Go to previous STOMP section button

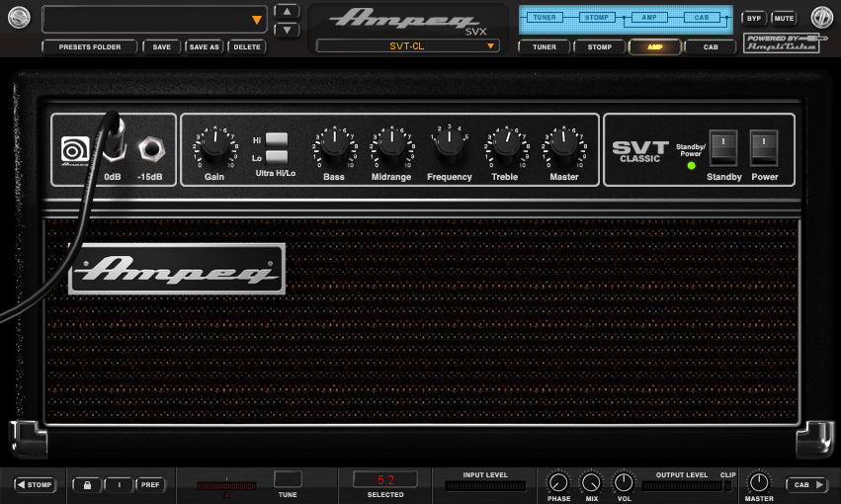36,484
